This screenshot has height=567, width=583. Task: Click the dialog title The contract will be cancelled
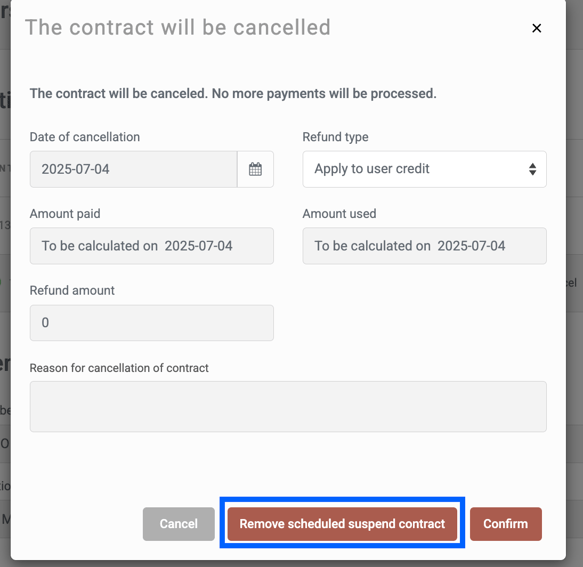[178, 28]
